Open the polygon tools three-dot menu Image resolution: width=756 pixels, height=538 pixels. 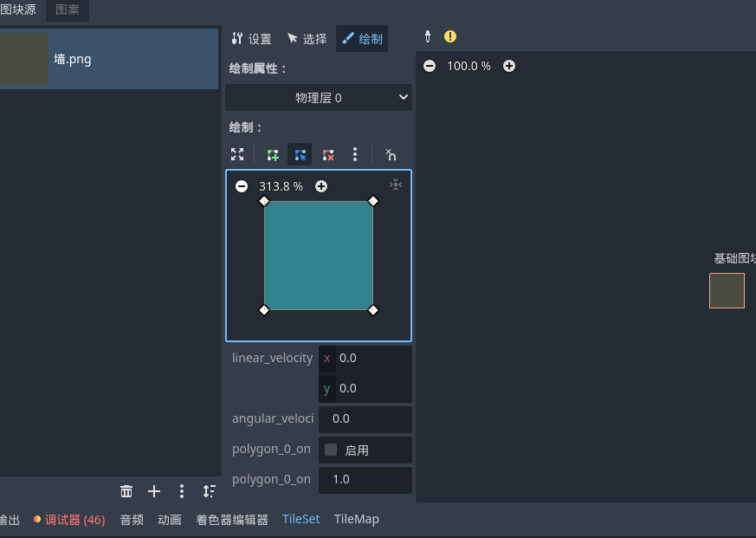(355, 155)
